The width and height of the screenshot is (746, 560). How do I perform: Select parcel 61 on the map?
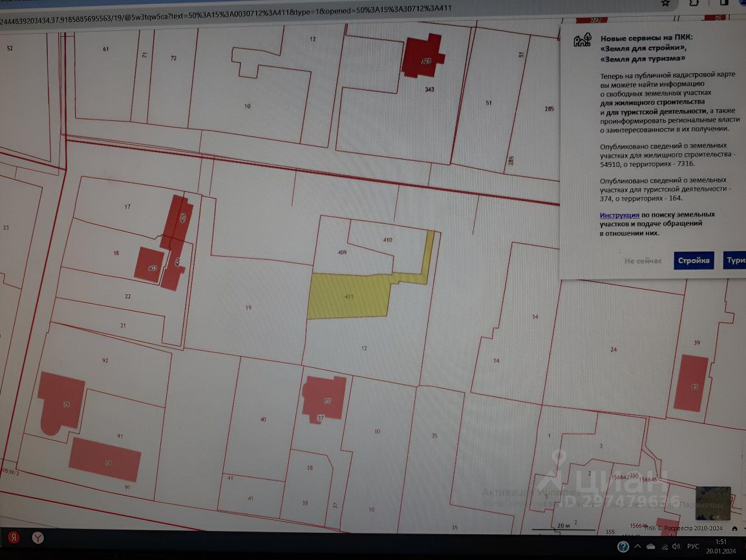[x=105, y=48]
